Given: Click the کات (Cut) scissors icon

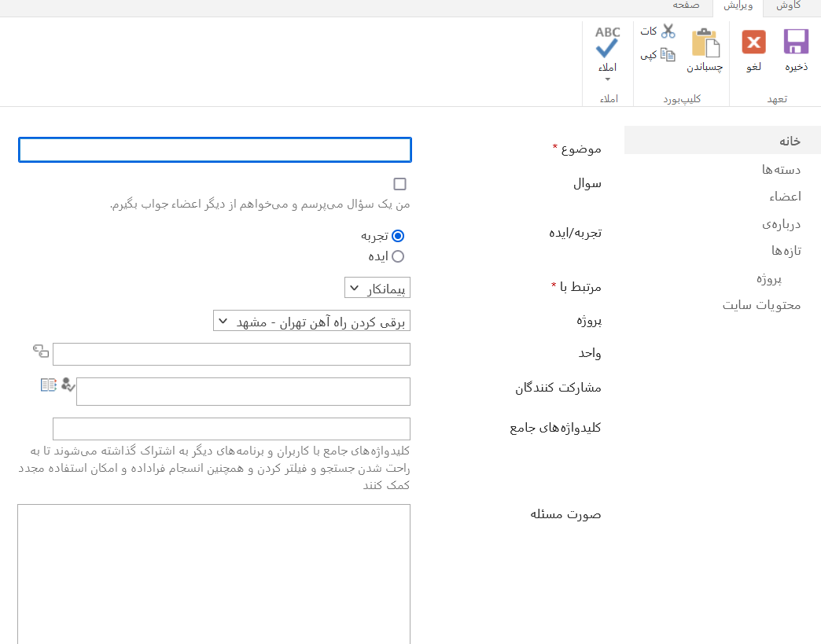Looking at the screenshot, I should pos(668,31).
